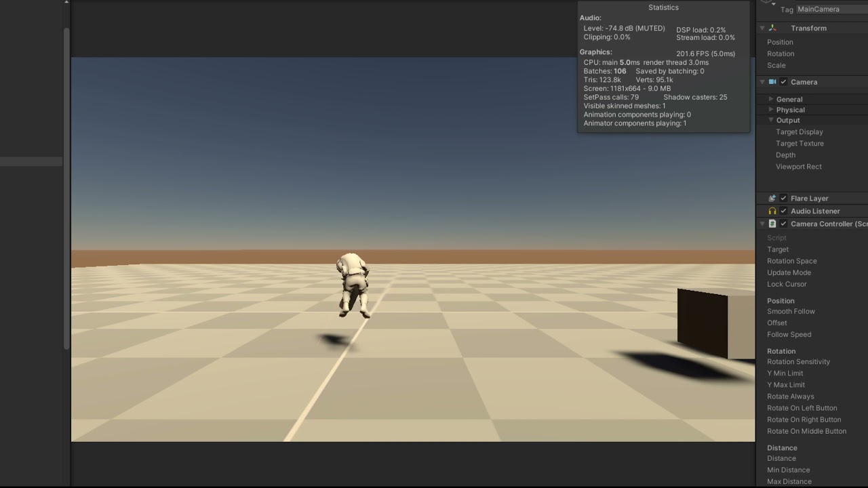Click the character in the game view

(x=353, y=285)
